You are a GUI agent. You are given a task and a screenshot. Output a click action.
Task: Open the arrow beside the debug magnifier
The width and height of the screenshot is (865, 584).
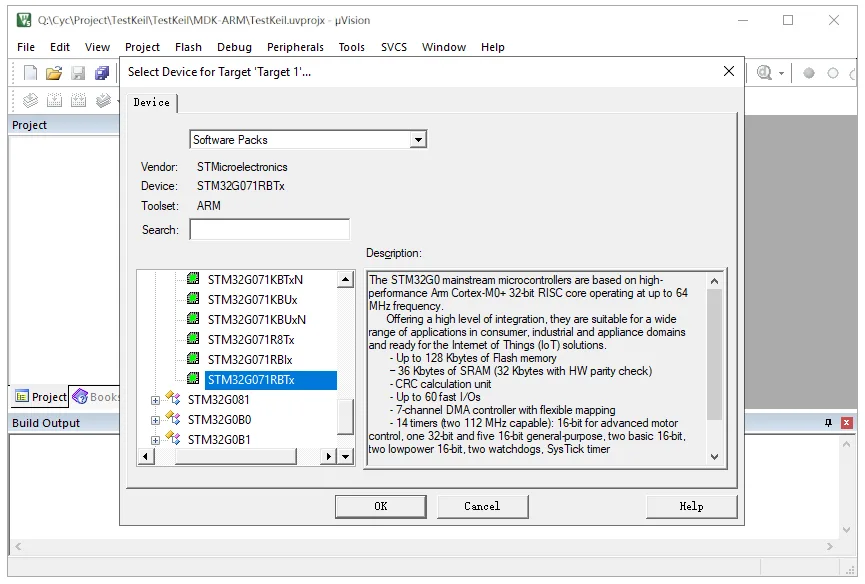pos(781,73)
